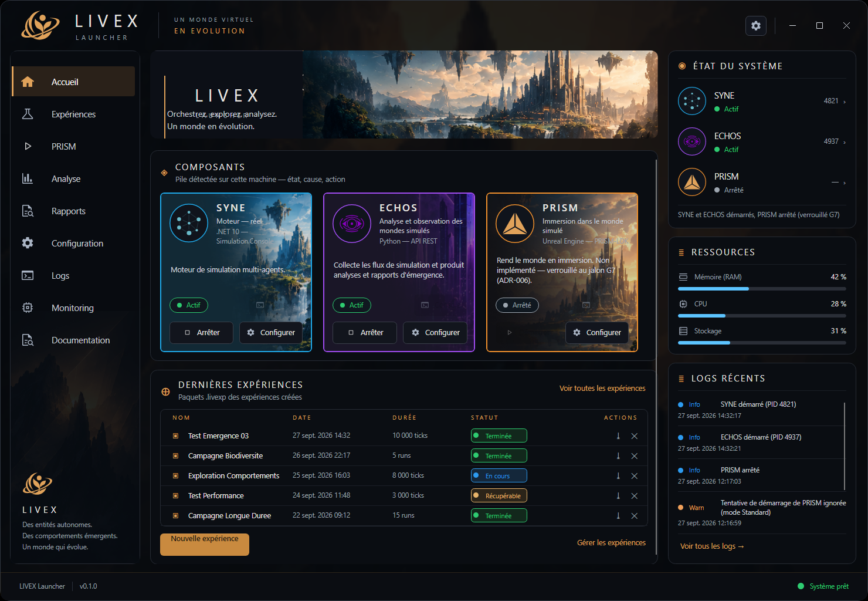Open the Analyse section in the sidebar
Image resolution: width=868 pixels, height=601 pixels.
coord(73,178)
